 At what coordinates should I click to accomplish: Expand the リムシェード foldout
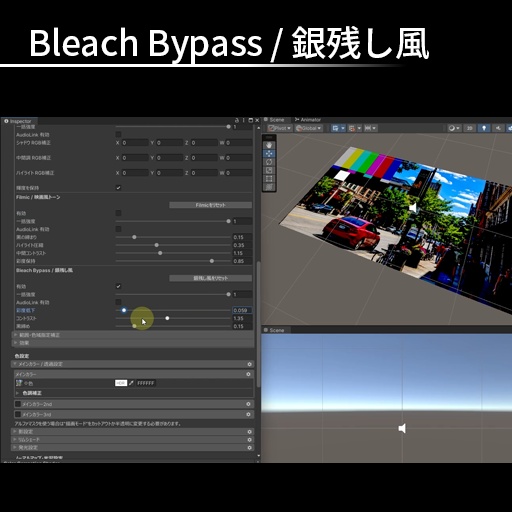click(x=15, y=440)
